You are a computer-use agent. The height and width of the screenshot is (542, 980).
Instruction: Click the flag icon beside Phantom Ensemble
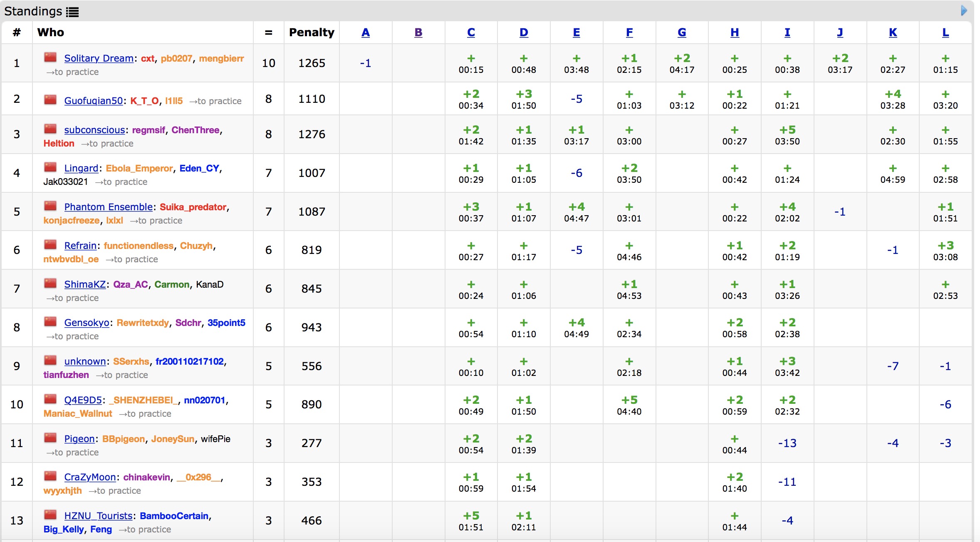(x=50, y=206)
